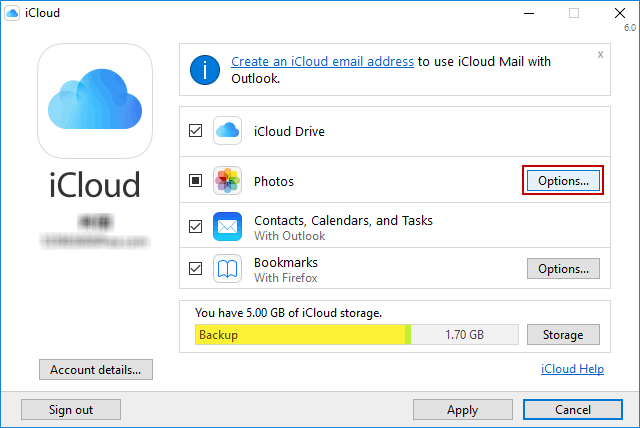The image size is (640, 428).
Task: Click the Photos flower icon
Action: pyautogui.click(x=227, y=180)
